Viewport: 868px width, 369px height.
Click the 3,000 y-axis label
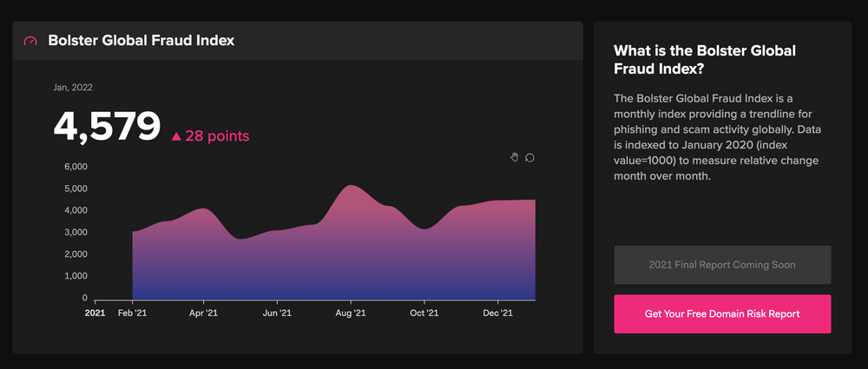click(76, 232)
